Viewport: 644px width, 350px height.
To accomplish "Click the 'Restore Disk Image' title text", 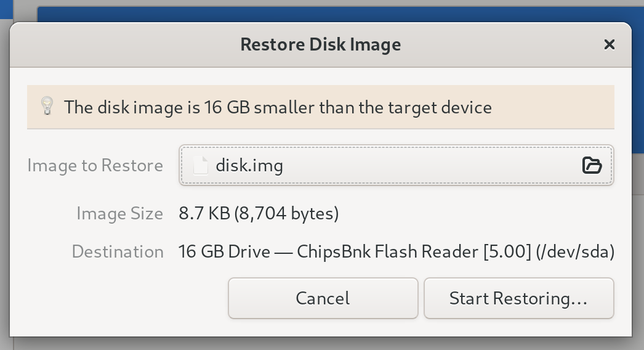I will pos(320,44).
